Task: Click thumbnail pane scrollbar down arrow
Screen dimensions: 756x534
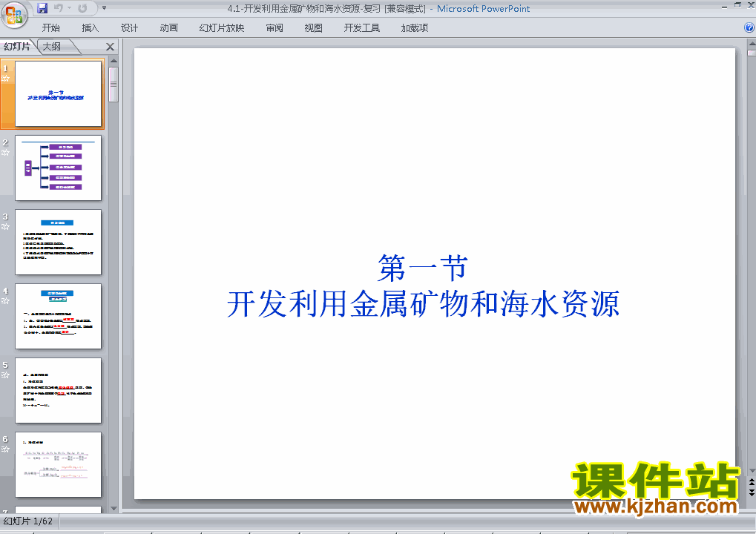Action: click(114, 509)
